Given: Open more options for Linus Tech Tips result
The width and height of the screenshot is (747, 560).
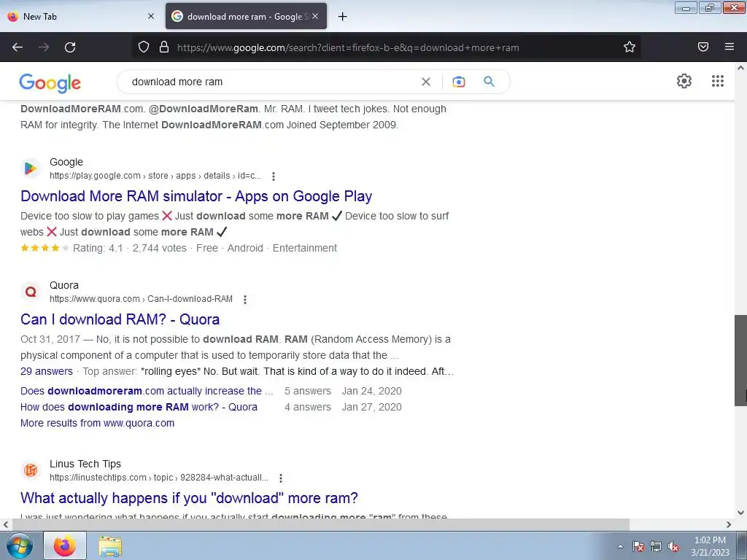Looking at the screenshot, I should 281,478.
